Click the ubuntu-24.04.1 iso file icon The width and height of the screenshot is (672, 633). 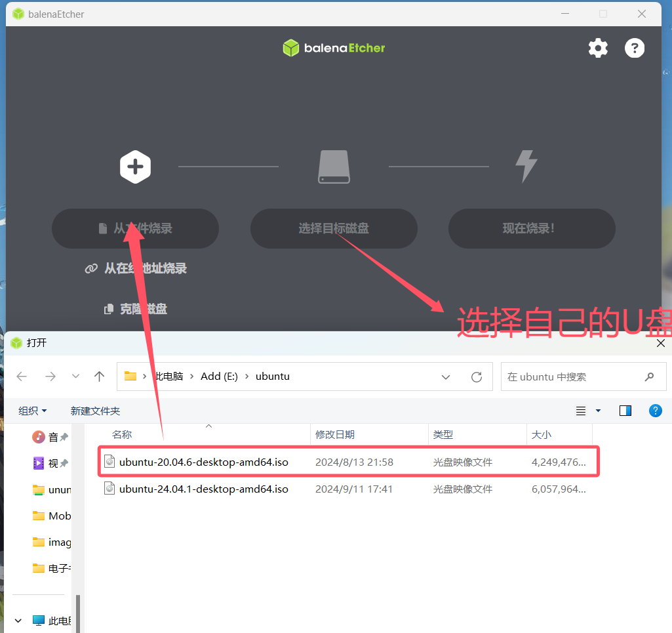click(x=109, y=489)
